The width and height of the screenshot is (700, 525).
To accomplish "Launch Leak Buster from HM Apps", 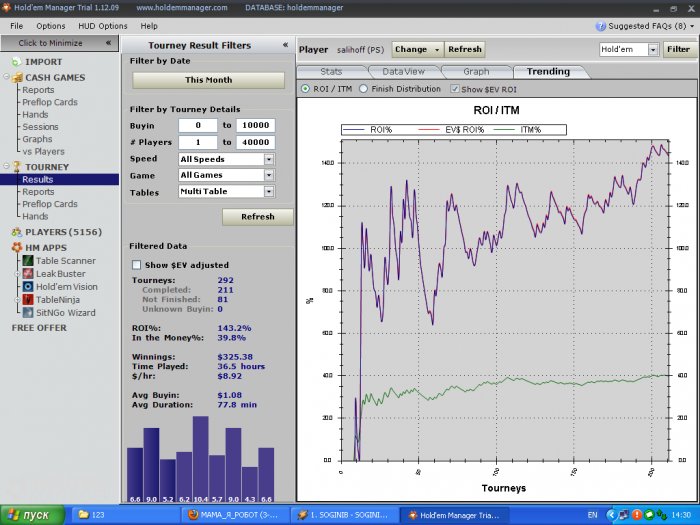I will tap(28, 273).
